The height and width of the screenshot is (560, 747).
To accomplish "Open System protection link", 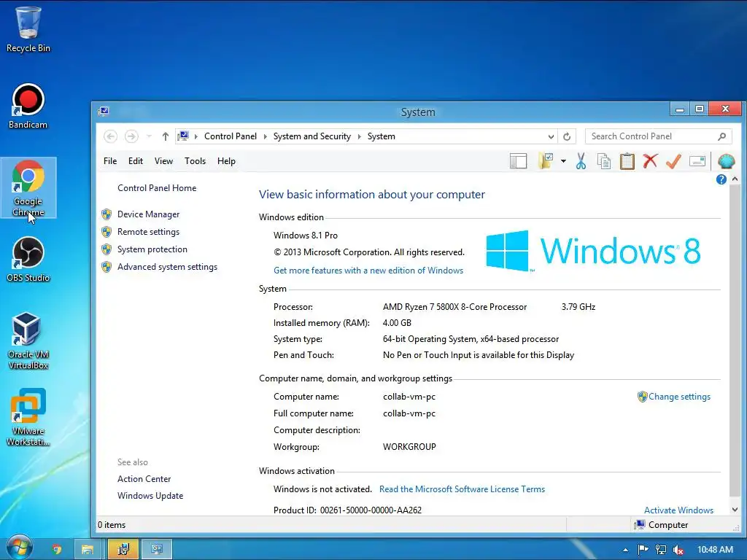I will pyautogui.click(x=152, y=249).
